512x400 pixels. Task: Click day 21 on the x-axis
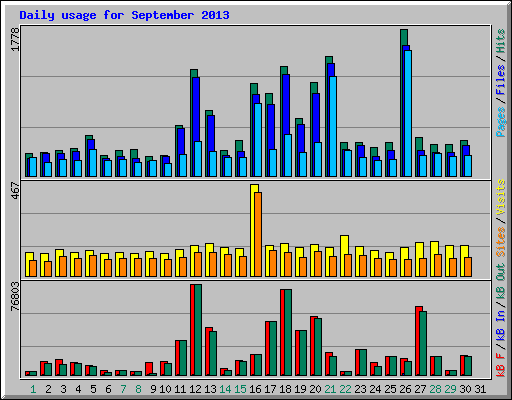click(x=330, y=389)
